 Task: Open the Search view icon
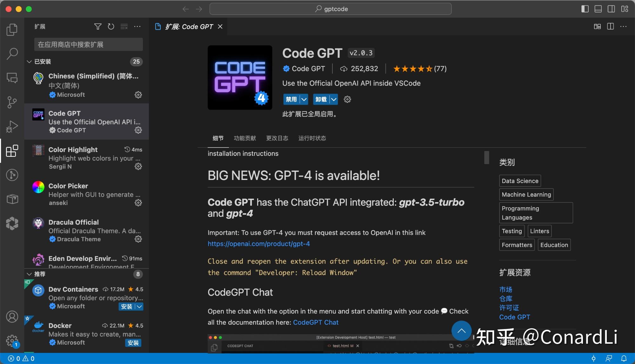click(x=12, y=54)
